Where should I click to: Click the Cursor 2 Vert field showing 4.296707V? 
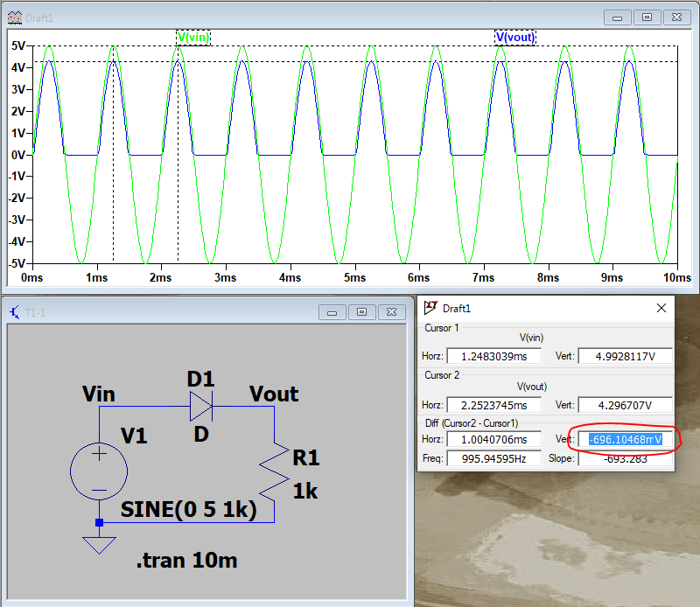click(624, 405)
